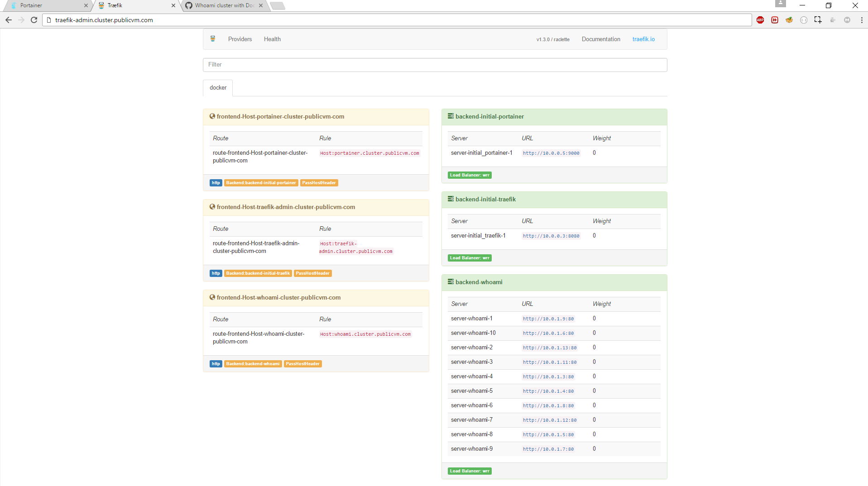This screenshot has width=868, height=486.
Task: Click the Traefik logo in the navbar
Action: click(x=212, y=39)
